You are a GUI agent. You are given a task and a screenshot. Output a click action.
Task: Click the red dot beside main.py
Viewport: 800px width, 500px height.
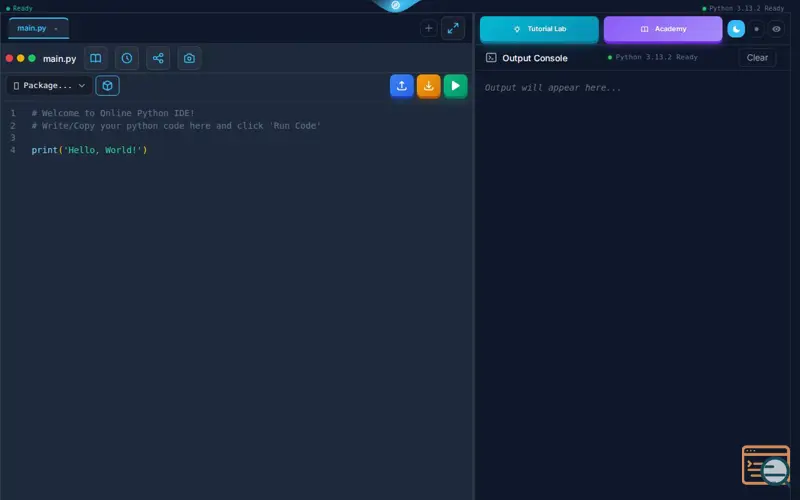(x=9, y=58)
